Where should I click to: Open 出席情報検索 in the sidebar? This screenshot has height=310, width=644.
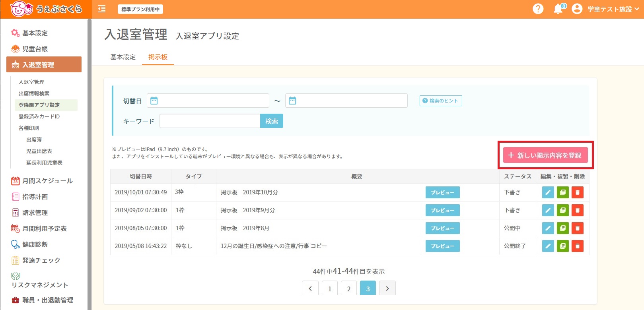34,93
